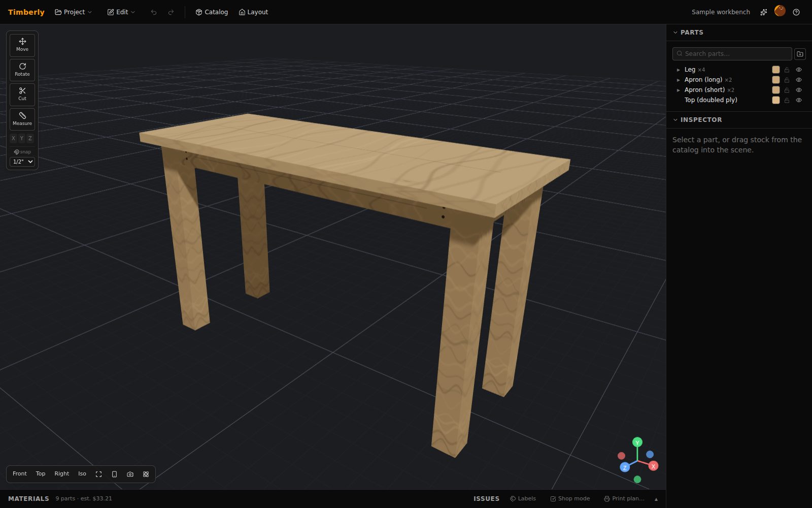Hide the Top (doubled ply) part

point(799,100)
